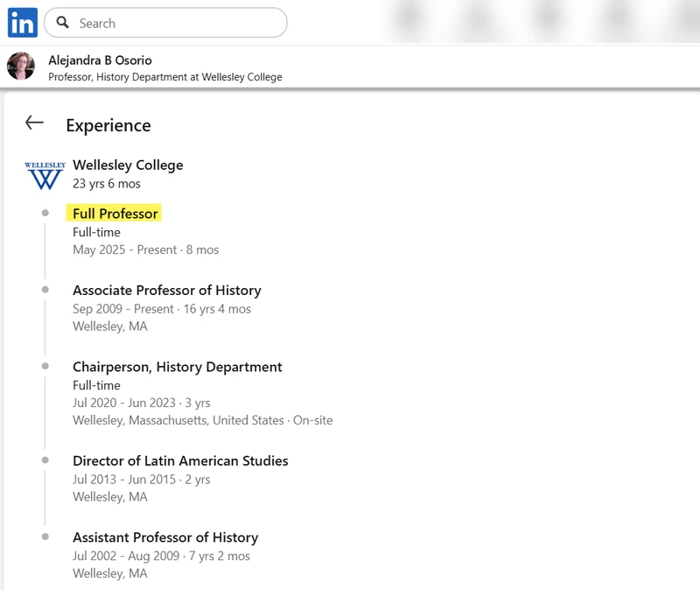
Task: Click 'Wellesley, Massachusetts, United States · On-site' text
Action: (x=203, y=420)
